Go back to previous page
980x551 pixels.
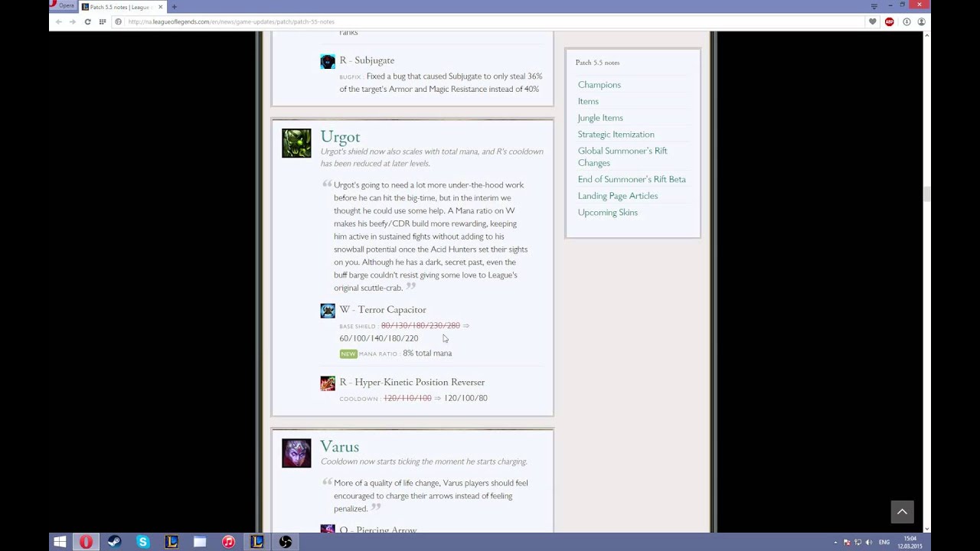58,21
